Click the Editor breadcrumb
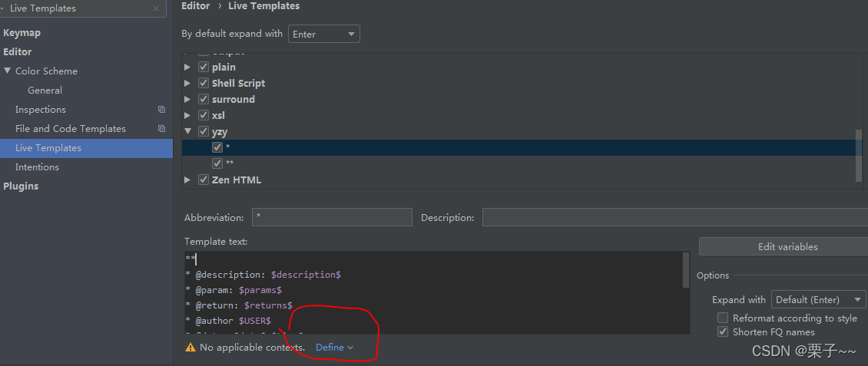The width and height of the screenshot is (868, 366). tap(195, 6)
